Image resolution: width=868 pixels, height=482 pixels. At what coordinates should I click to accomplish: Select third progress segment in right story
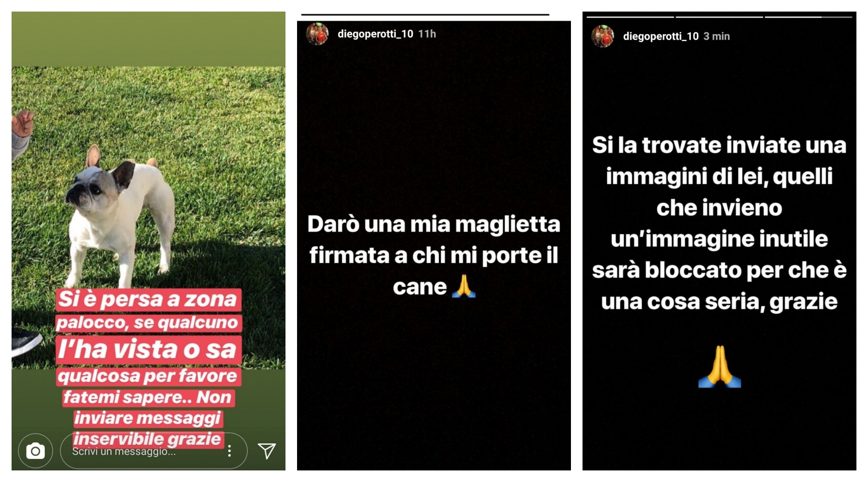[809, 17]
